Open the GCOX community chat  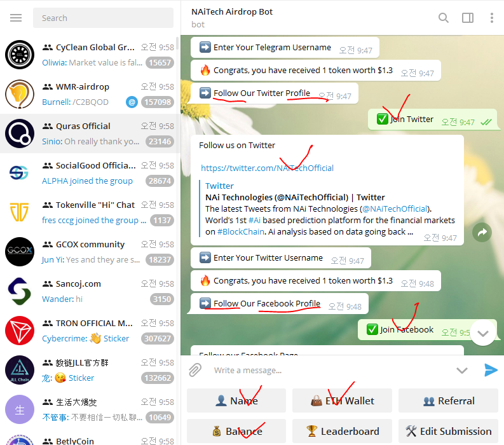click(90, 252)
